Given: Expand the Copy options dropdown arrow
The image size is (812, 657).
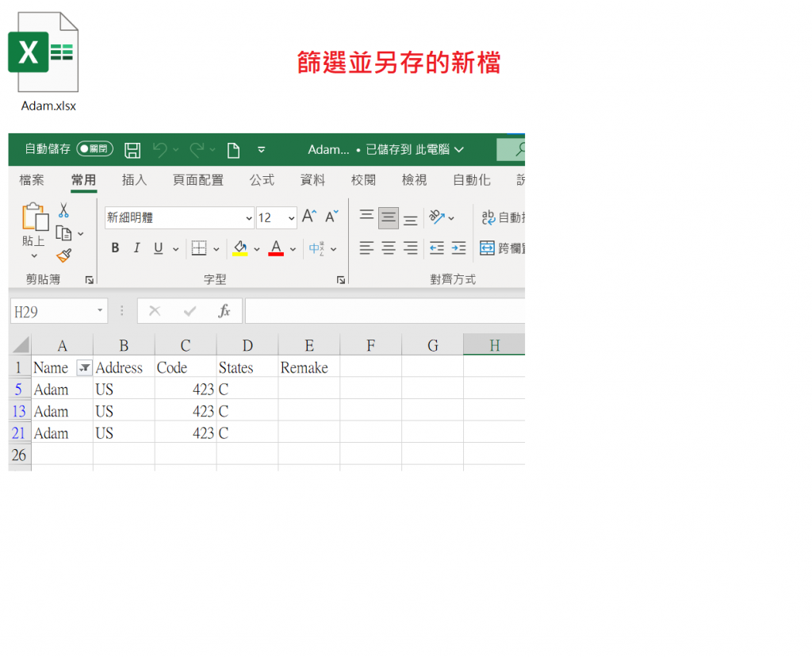Looking at the screenshot, I should click(81, 234).
